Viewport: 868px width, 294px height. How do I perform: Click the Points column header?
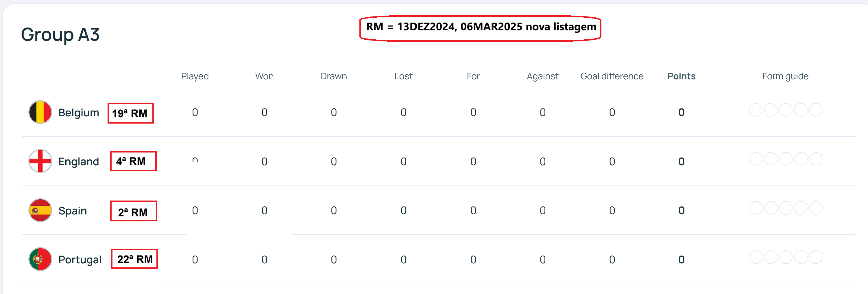pos(681,76)
